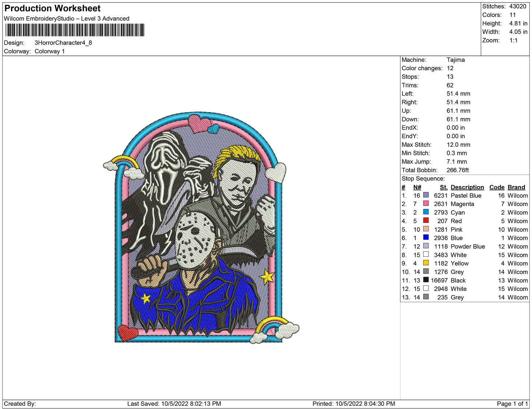Click the Black color swatch
The height and width of the screenshot is (409, 532).
(x=426, y=280)
